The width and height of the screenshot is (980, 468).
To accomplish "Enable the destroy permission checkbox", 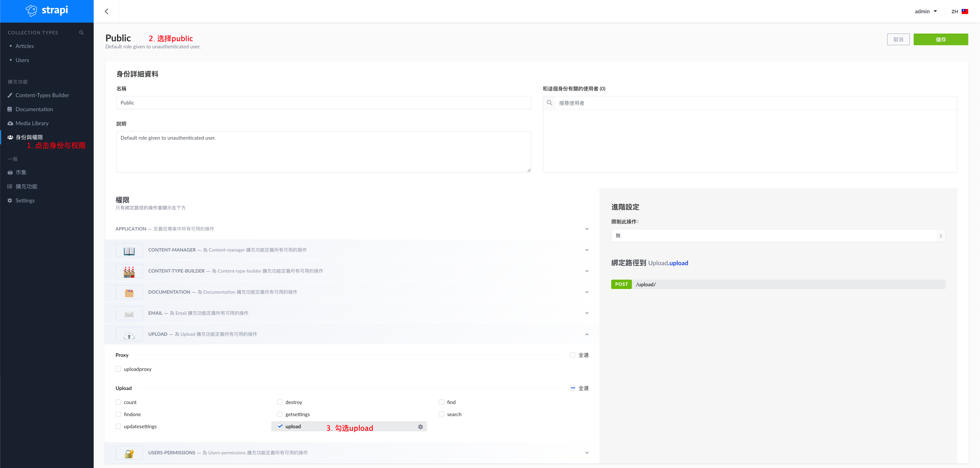I will tap(280, 402).
